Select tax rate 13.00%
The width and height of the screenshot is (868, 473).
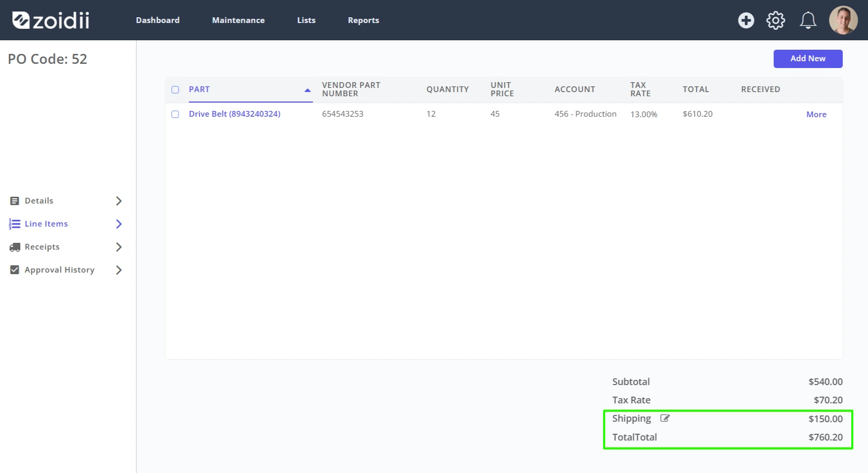[643, 115]
